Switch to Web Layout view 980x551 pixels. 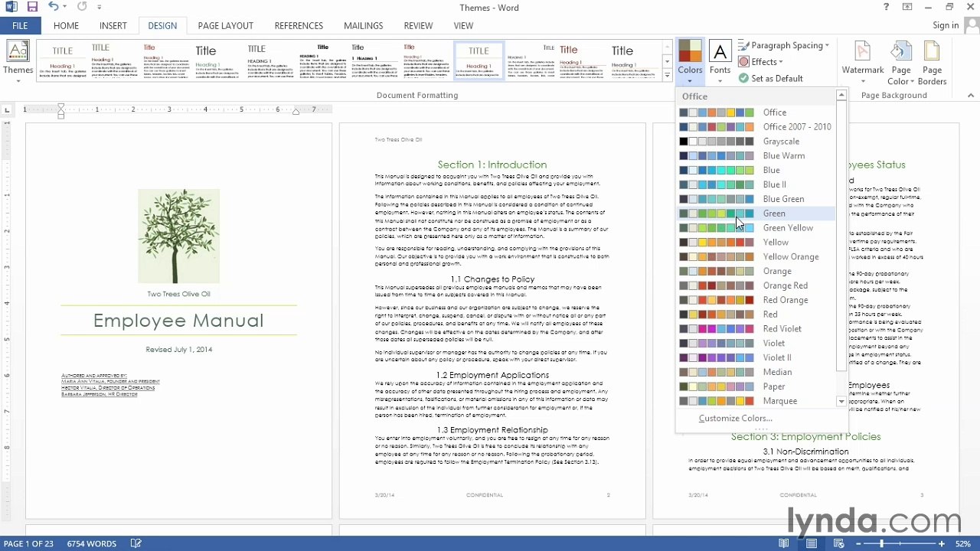click(x=839, y=543)
